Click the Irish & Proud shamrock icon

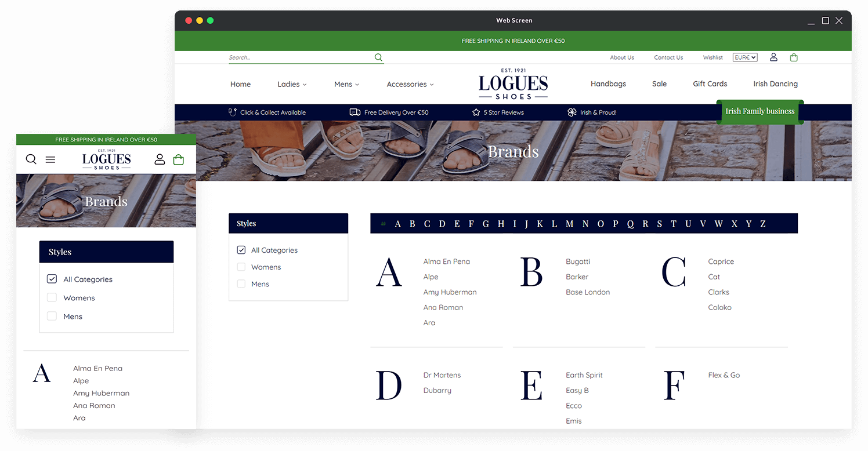click(572, 112)
